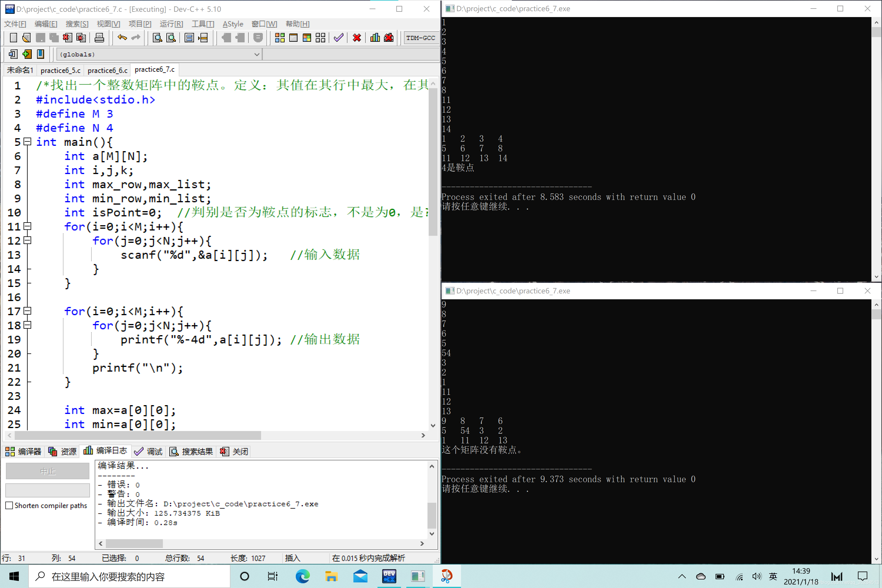Click the Compile & Run icon
The image size is (882, 588).
(307, 38)
